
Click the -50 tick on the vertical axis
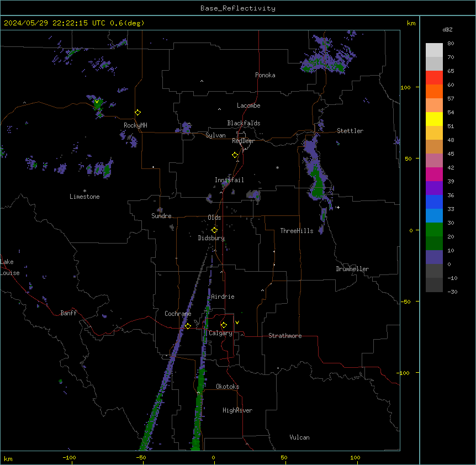[x=405, y=302]
